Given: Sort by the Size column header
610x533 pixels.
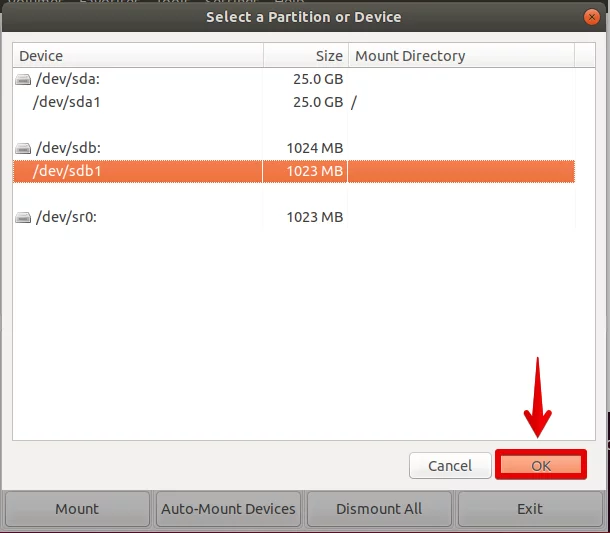Looking at the screenshot, I should (306, 56).
